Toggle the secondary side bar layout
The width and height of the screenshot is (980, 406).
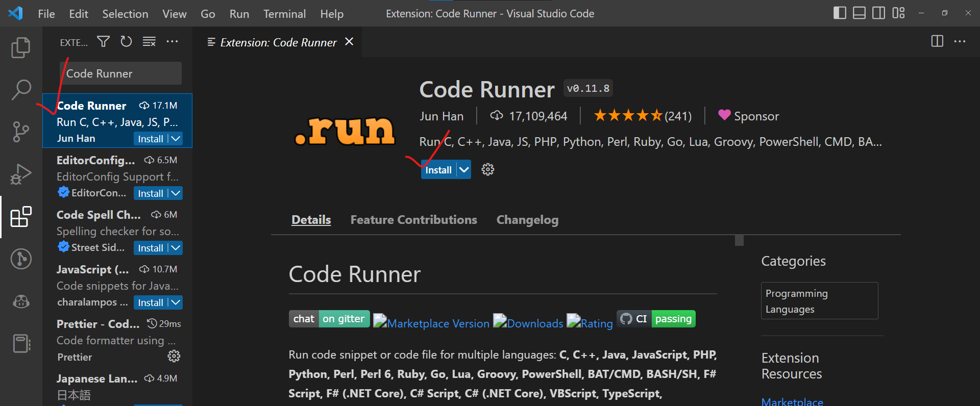(x=878, y=13)
